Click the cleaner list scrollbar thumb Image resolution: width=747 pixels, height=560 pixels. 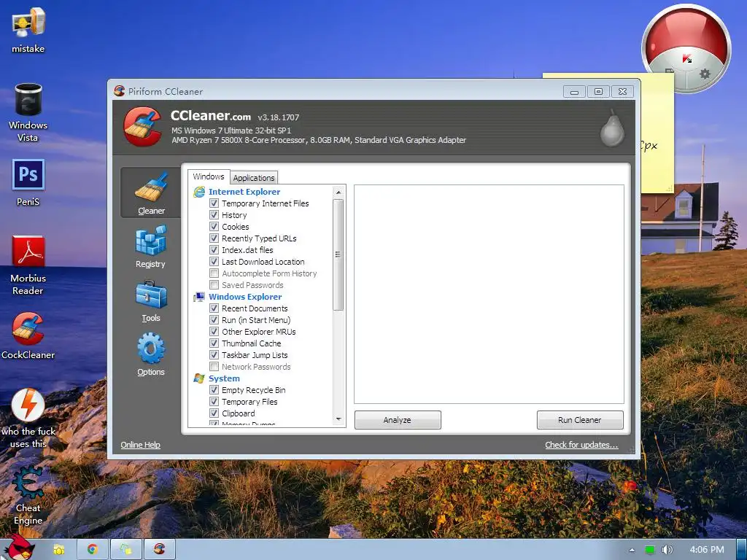[x=338, y=254]
